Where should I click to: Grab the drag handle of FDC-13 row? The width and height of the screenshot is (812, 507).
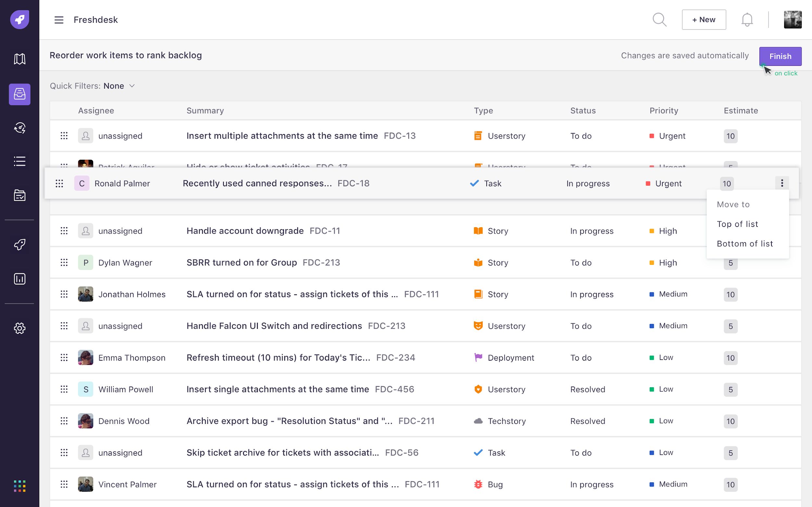(64, 136)
